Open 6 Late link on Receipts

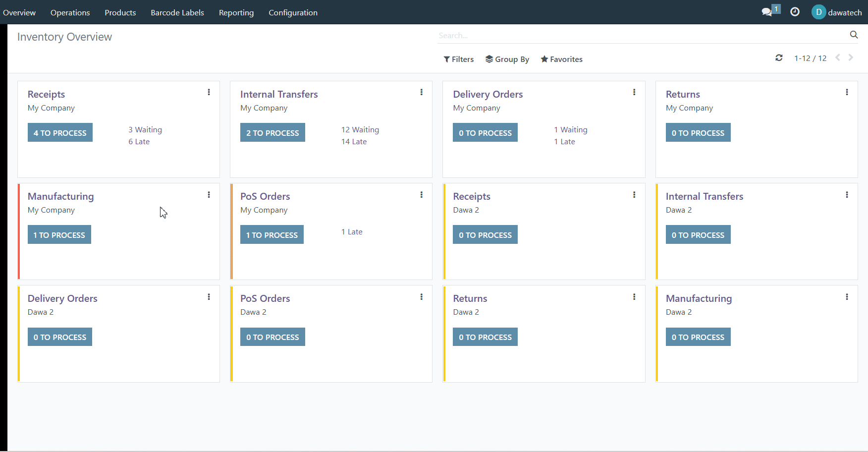pyautogui.click(x=139, y=141)
